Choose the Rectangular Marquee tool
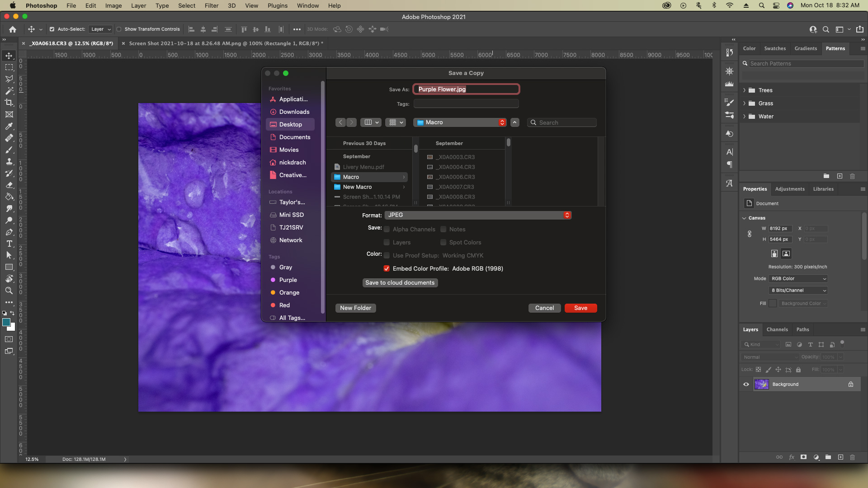Viewport: 868px width, 488px height. 9,67
